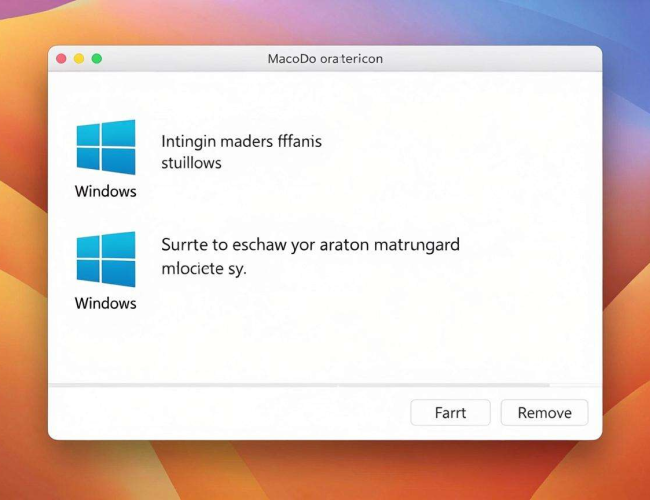Screen dimensions: 650x500
Task: Click the Remove button
Action: pos(544,413)
